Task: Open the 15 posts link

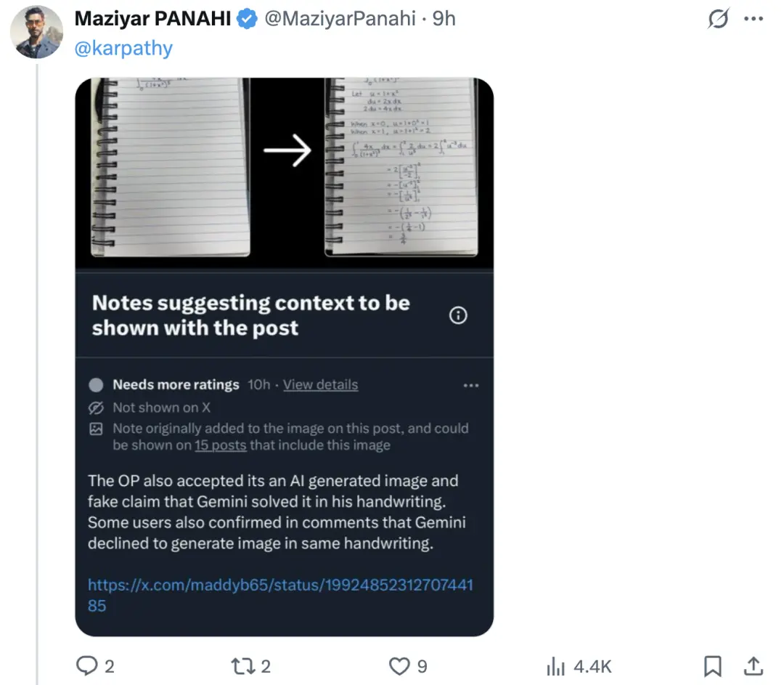Action: click(220, 445)
